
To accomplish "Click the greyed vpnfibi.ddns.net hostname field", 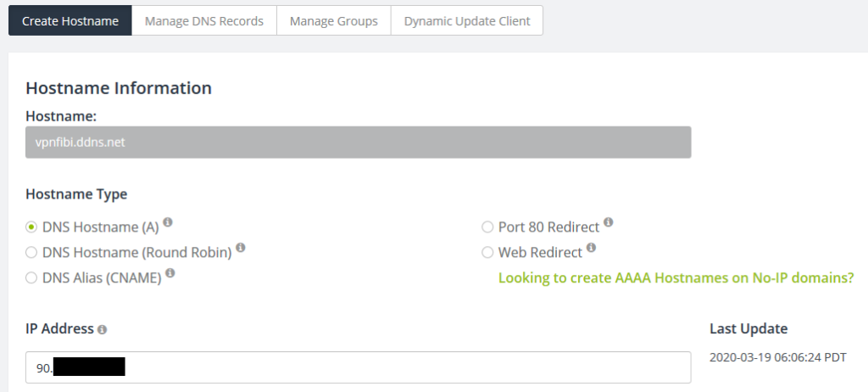I will coord(358,143).
